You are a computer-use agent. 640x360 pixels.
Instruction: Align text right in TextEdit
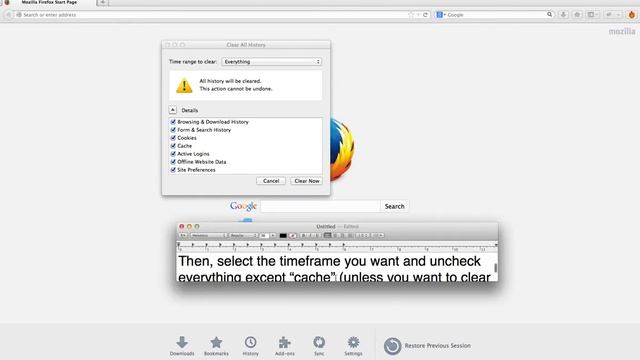pos(342,236)
